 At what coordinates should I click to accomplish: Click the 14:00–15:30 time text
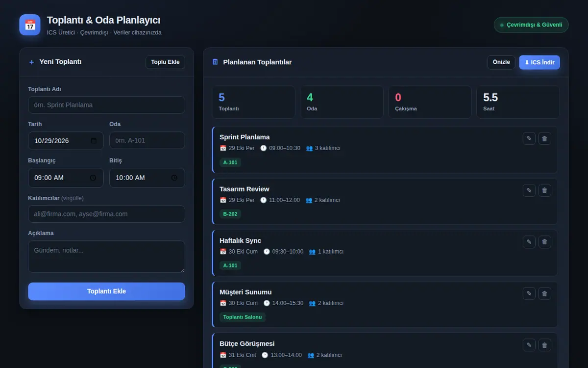point(288,303)
